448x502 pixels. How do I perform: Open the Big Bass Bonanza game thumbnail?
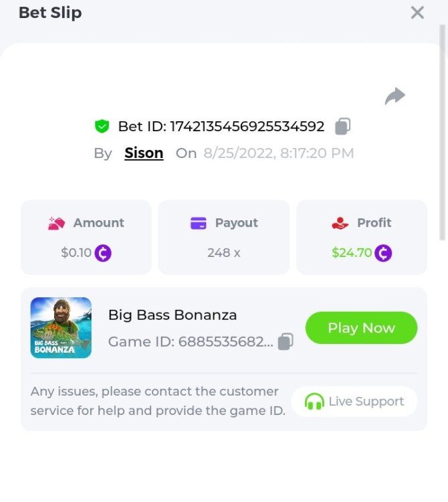tap(61, 328)
